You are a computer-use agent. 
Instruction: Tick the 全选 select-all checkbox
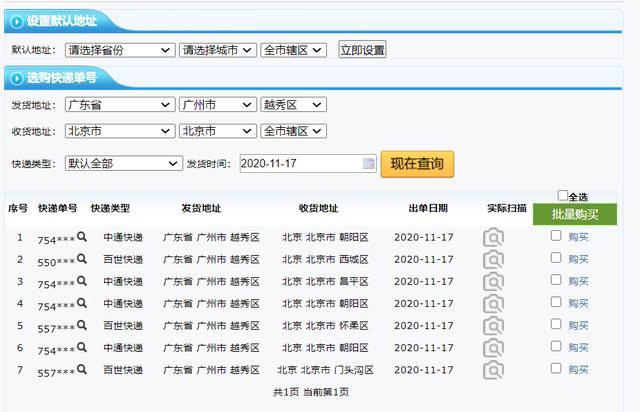(x=562, y=195)
